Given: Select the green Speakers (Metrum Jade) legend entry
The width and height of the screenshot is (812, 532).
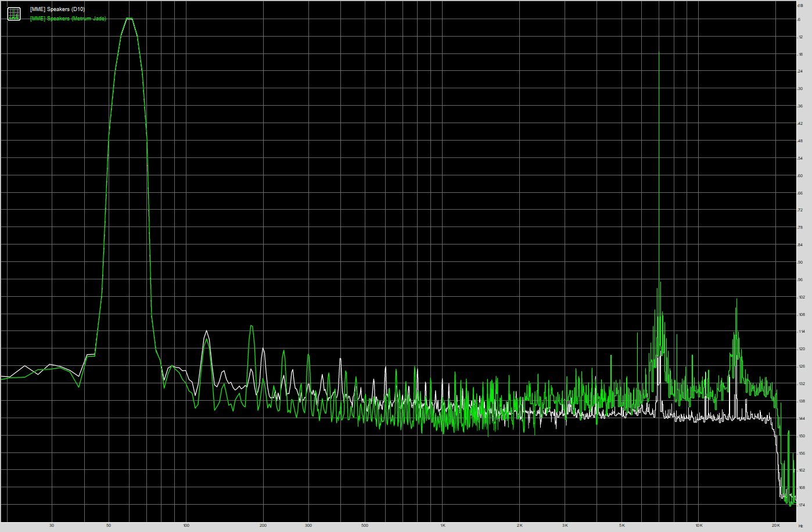Looking at the screenshot, I should [68, 19].
